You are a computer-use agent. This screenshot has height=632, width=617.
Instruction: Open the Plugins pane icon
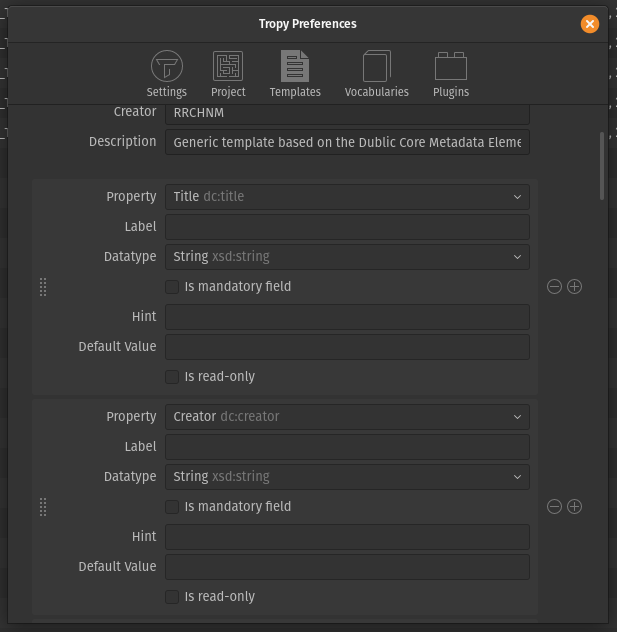(451, 66)
